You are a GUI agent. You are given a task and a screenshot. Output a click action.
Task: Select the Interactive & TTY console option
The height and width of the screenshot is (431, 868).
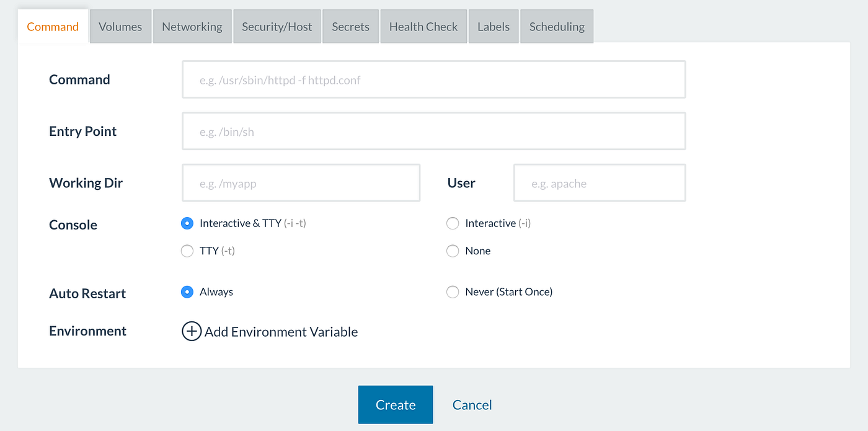tap(187, 223)
